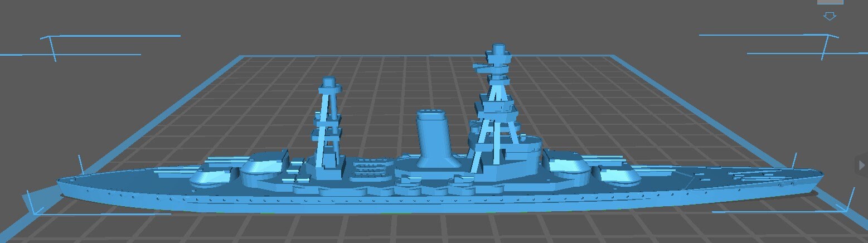Click the top of the shorter aft mast

[x=329, y=84]
